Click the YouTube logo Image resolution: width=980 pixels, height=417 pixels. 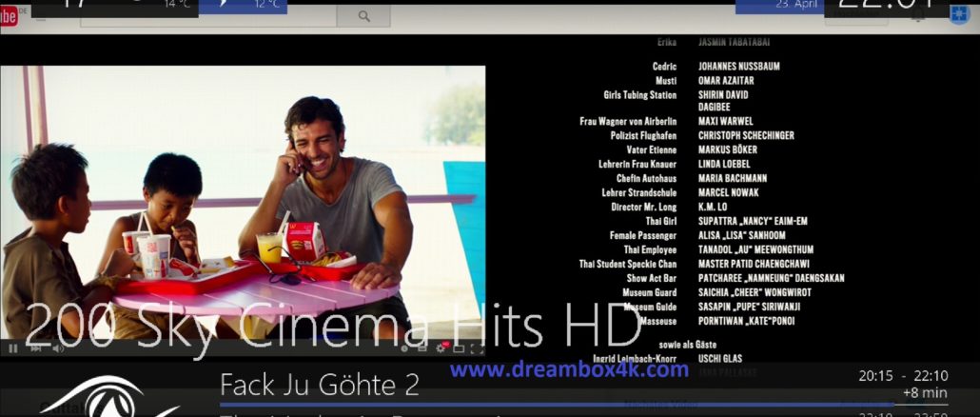9,17
